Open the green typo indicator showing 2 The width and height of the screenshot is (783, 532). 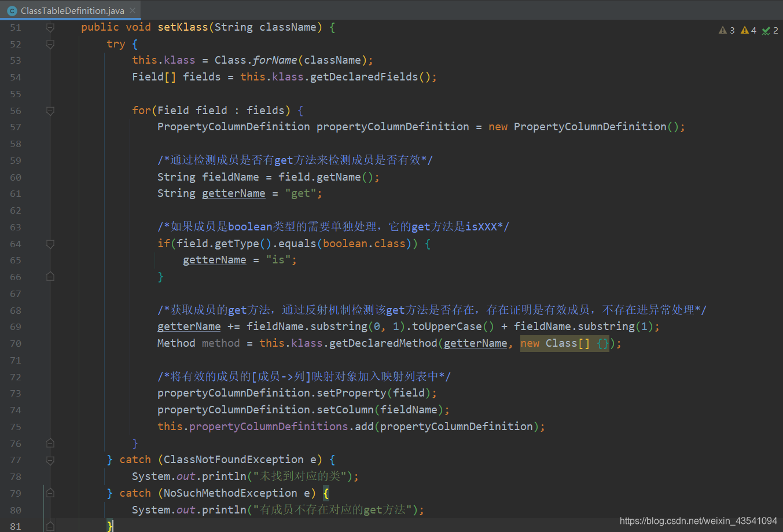pos(770,30)
